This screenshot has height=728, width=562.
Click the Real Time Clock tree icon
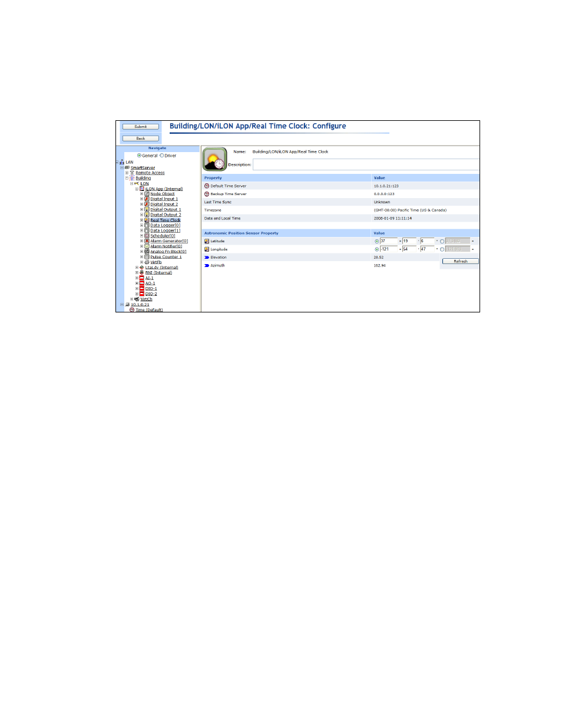[147, 220]
